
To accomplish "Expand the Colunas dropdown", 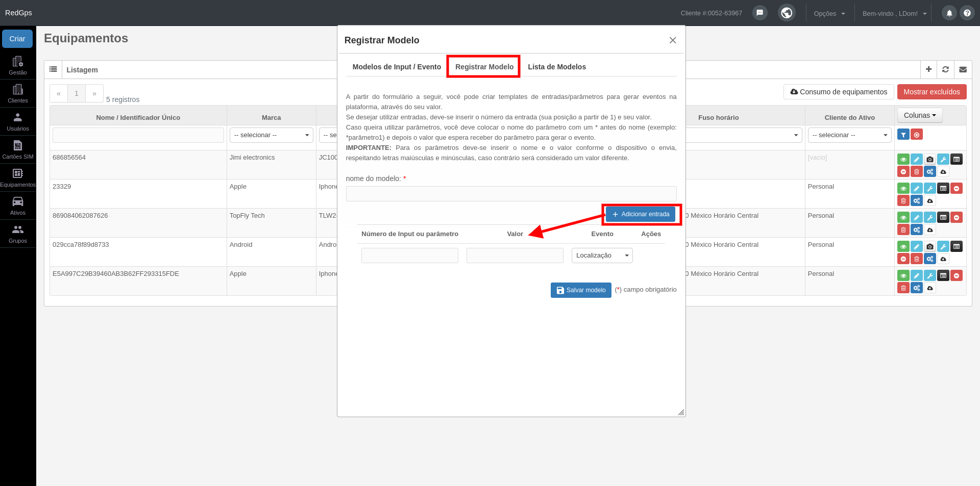I will pyautogui.click(x=920, y=115).
